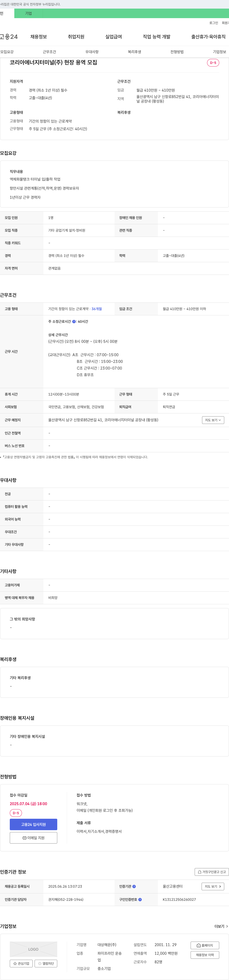Click the company name 대상해운(주)

(107, 945)
